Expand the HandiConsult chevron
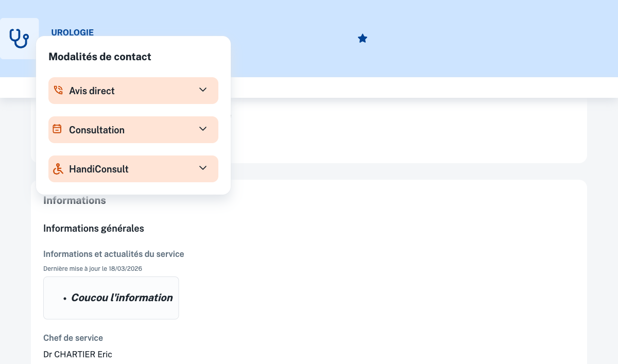This screenshot has height=364, width=618. [x=203, y=168]
